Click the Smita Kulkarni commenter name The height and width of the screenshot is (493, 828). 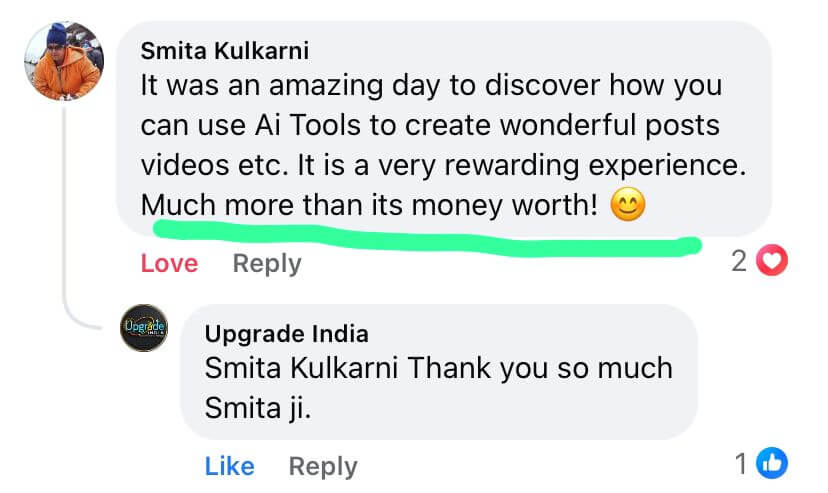pos(224,51)
